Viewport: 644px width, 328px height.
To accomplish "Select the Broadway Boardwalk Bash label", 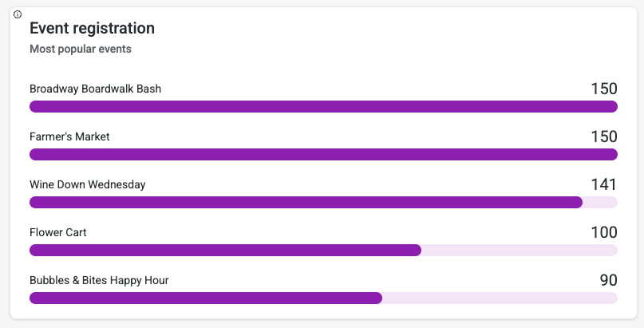I will [x=95, y=89].
